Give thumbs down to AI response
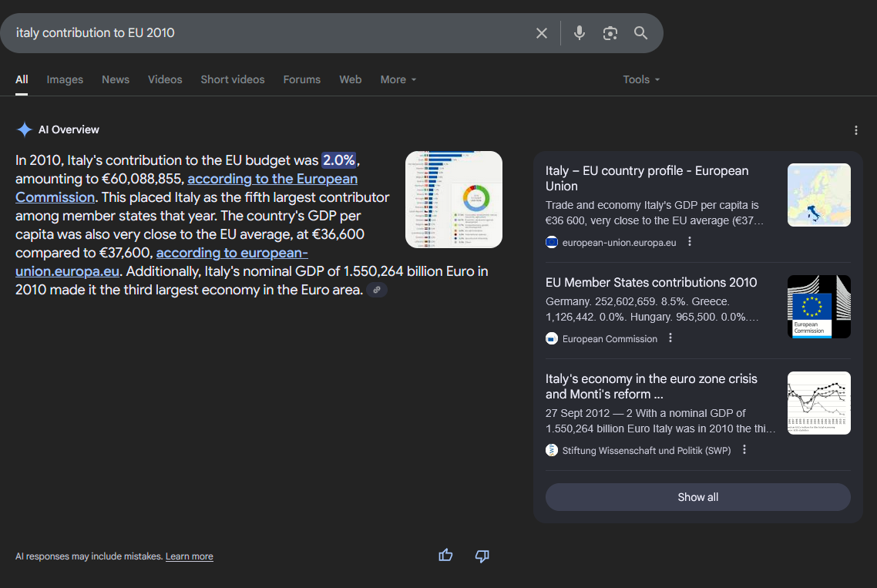877x588 pixels. (482, 556)
